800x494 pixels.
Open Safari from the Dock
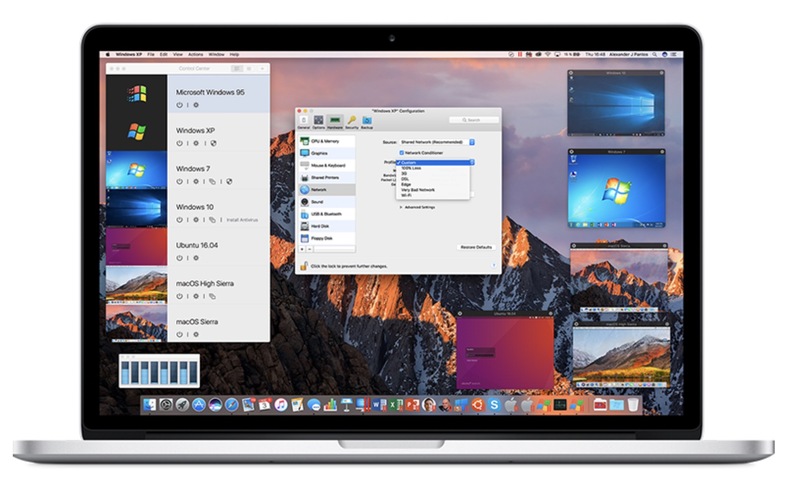click(x=232, y=405)
